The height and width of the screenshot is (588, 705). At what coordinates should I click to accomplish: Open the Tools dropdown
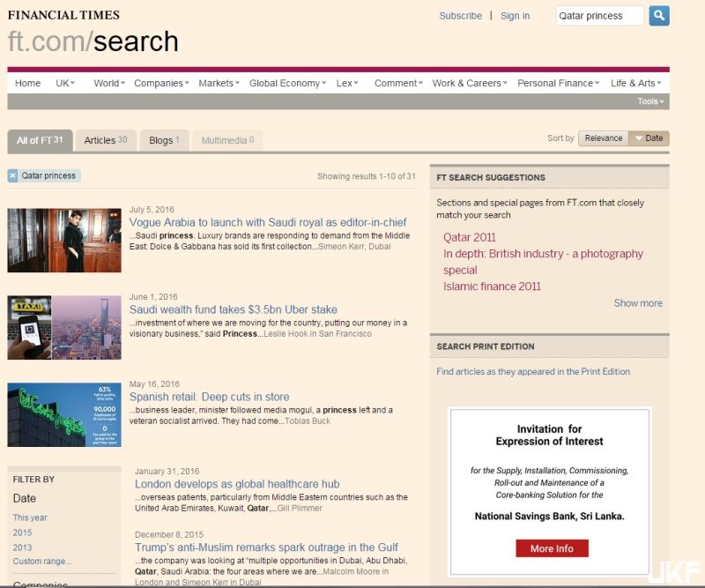click(x=650, y=101)
